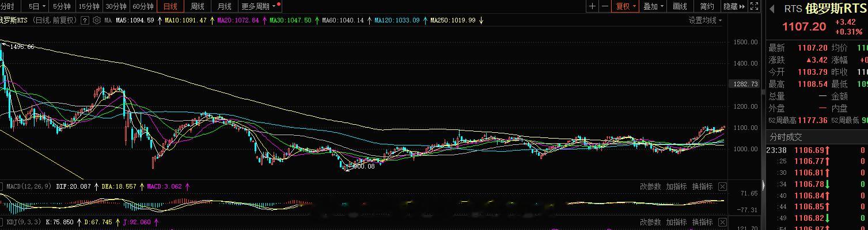Screen dimensions: 868x230
Task: Zoom out chart with minus icon
Action: pyautogui.click(x=605, y=6)
